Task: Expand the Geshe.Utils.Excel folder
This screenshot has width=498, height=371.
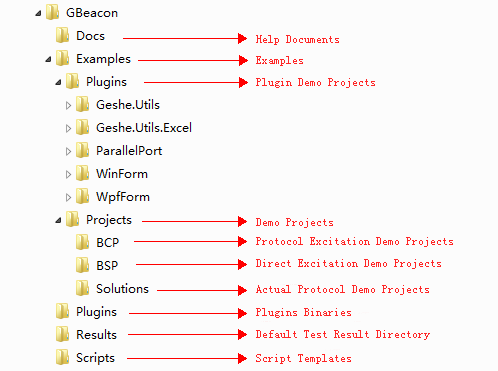Action: 68,128
